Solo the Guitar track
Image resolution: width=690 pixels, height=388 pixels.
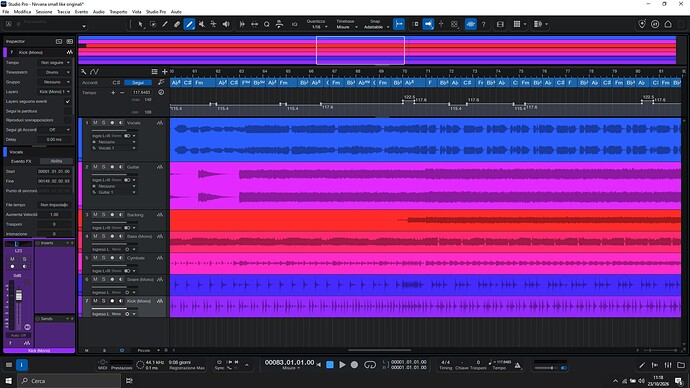103,167
